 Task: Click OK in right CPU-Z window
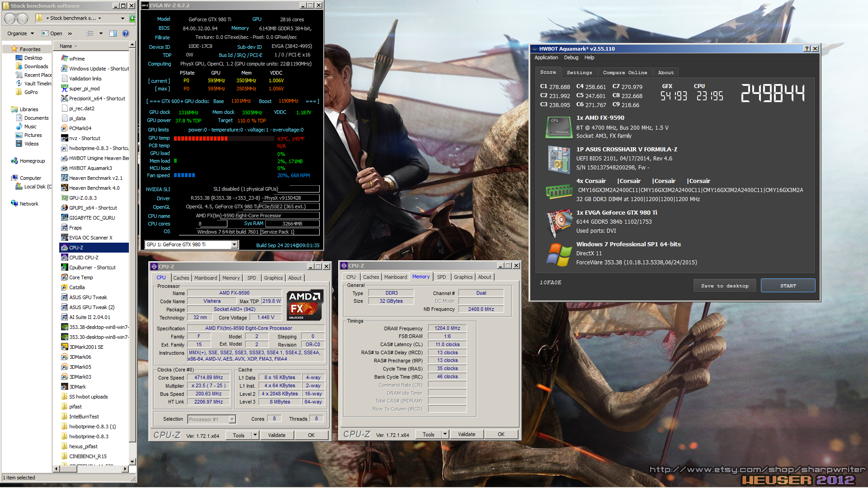point(501,434)
